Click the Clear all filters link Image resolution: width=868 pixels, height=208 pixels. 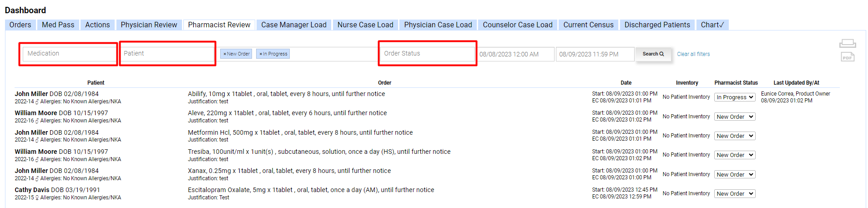[x=693, y=54]
